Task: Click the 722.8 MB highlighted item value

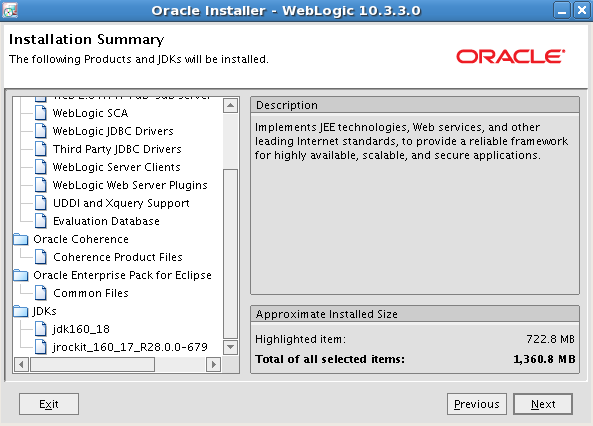Action: [550, 339]
